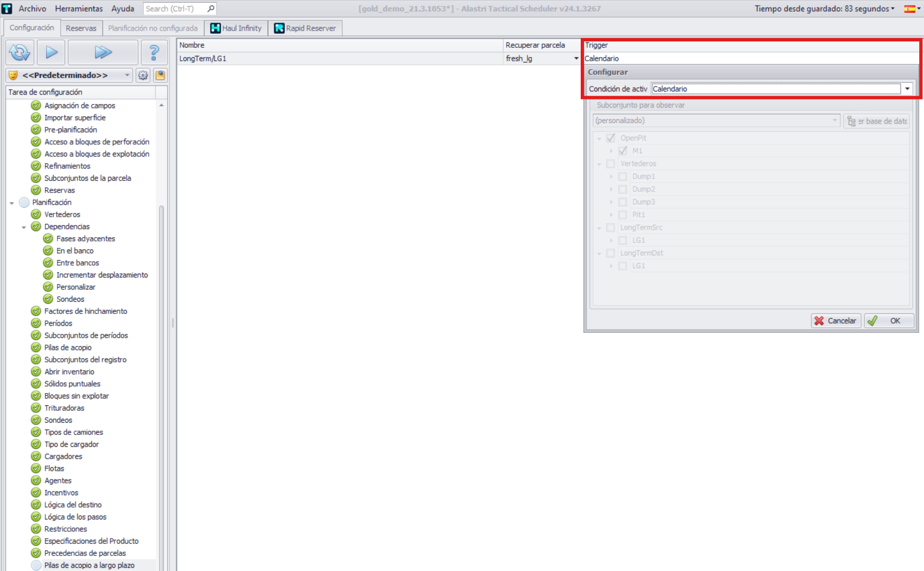Click the Cancelar button

(835, 320)
